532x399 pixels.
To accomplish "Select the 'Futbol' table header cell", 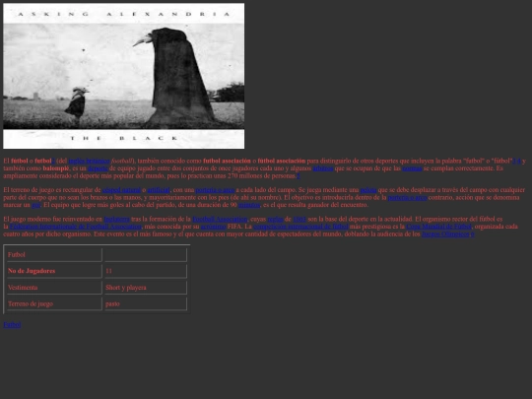I will (x=54, y=255).
